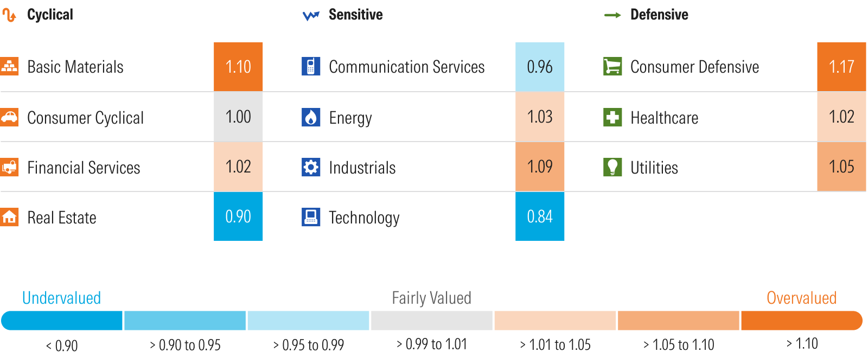The image size is (868, 358).
Task: Click the Consumer Defensive 1.17 value cell
Action: coord(841,67)
